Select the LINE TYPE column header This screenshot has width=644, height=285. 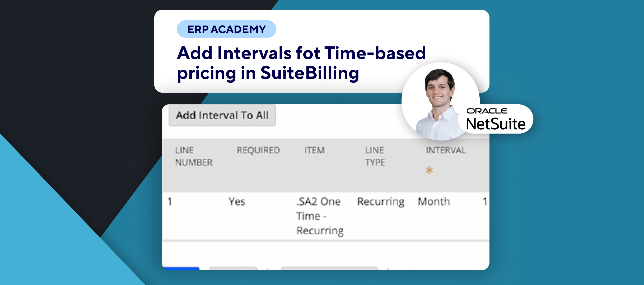375,156
